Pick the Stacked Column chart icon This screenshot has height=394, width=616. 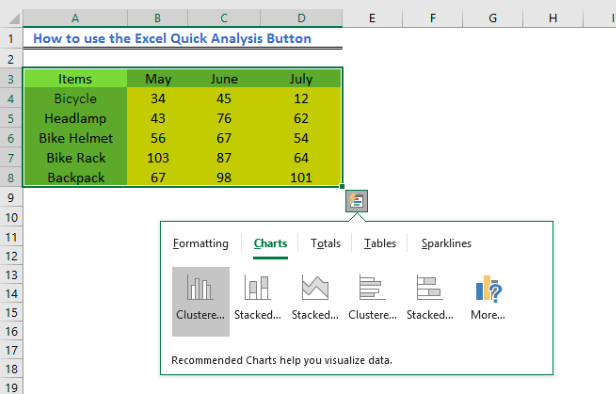[x=258, y=301]
